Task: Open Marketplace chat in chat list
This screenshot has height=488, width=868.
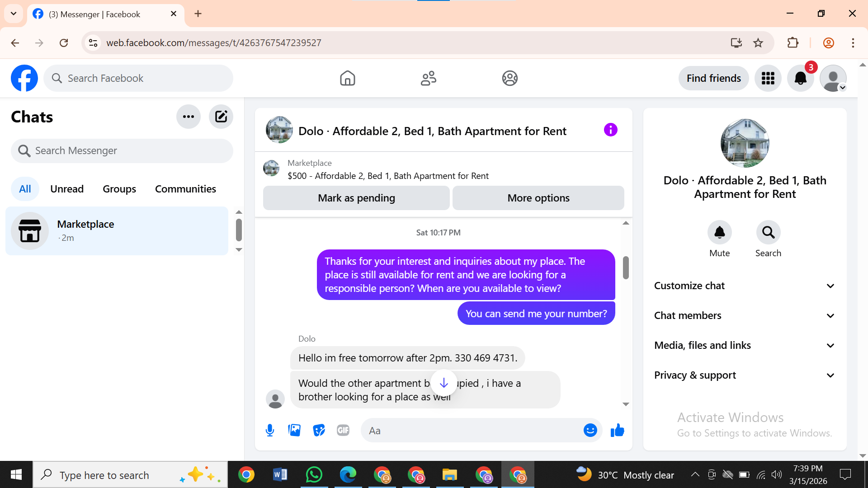Action: [117, 231]
